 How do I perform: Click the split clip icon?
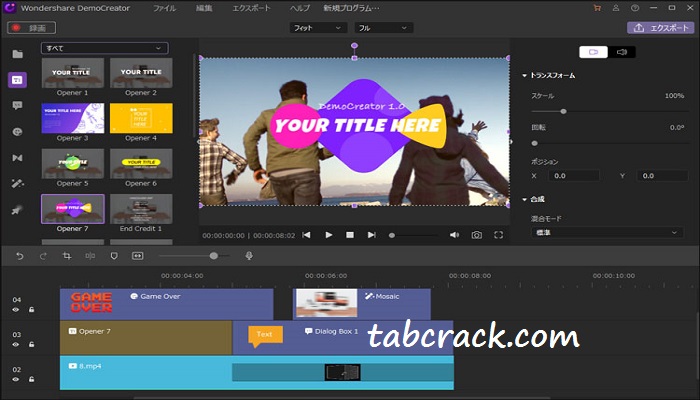[90, 256]
